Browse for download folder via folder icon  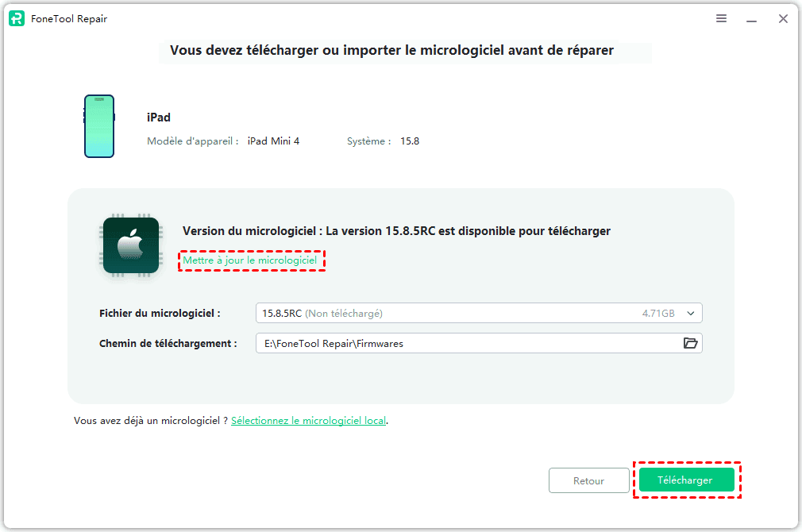click(x=690, y=343)
